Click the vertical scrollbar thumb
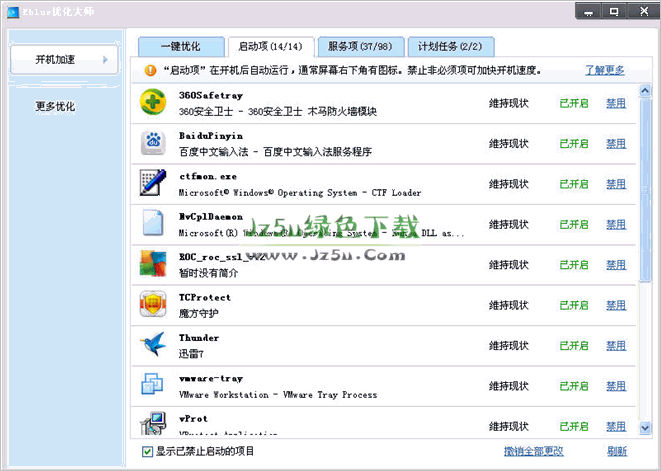The width and height of the screenshot is (661, 471). pyautogui.click(x=645, y=190)
